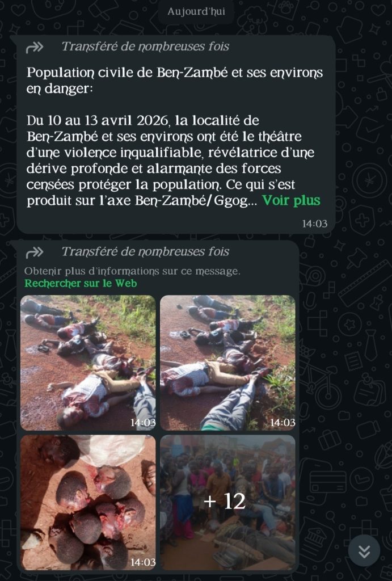Open the second photo in the album

pyautogui.click(x=227, y=363)
